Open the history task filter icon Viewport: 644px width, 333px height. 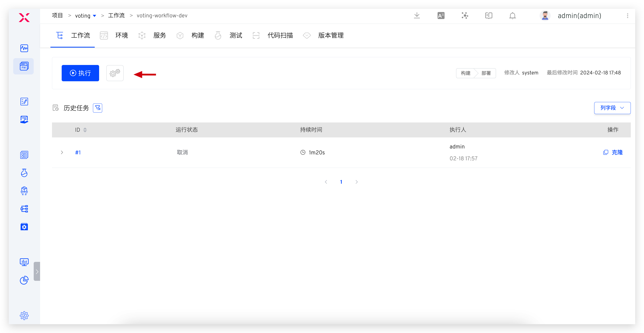pyautogui.click(x=98, y=108)
